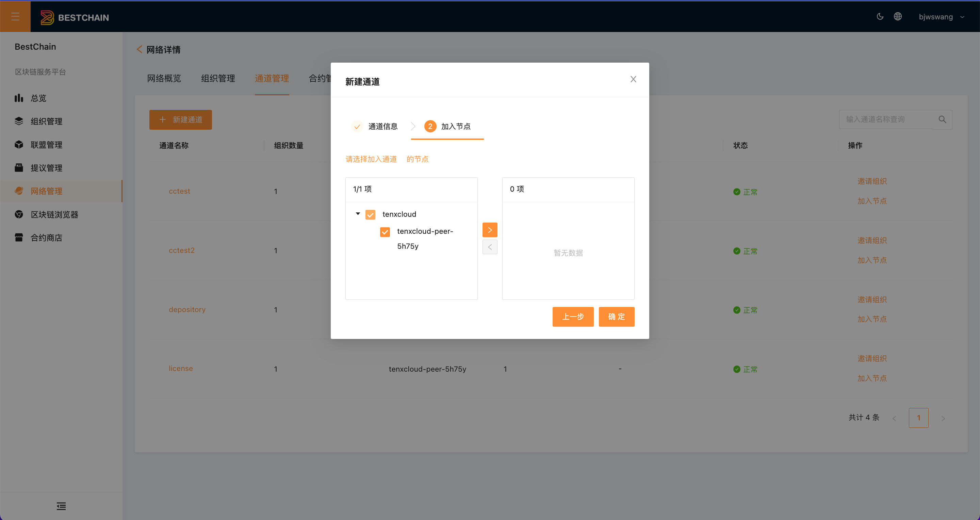Click the tenxcloud-peer-5h75y cell in license row
Screen dimensions: 980x520
pyautogui.click(x=427, y=369)
